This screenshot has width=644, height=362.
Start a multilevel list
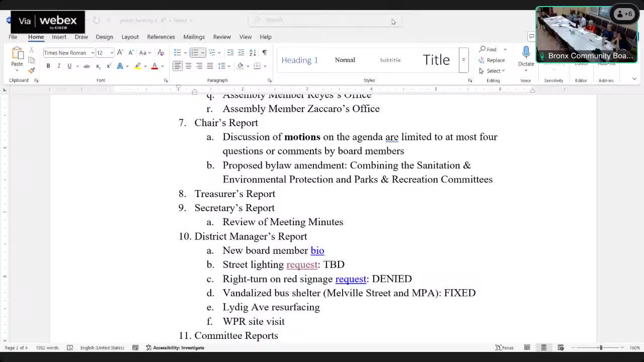pyautogui.click(x=212, y=52)
